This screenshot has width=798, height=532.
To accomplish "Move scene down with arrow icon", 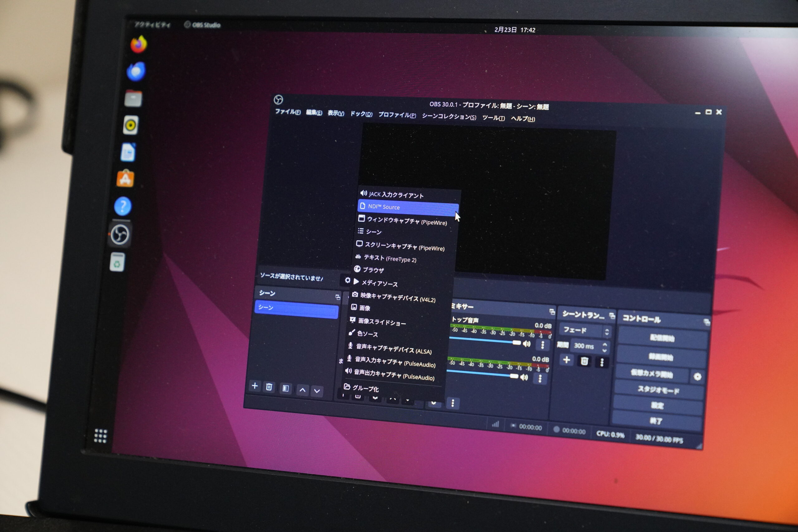I will pos(317,391).
